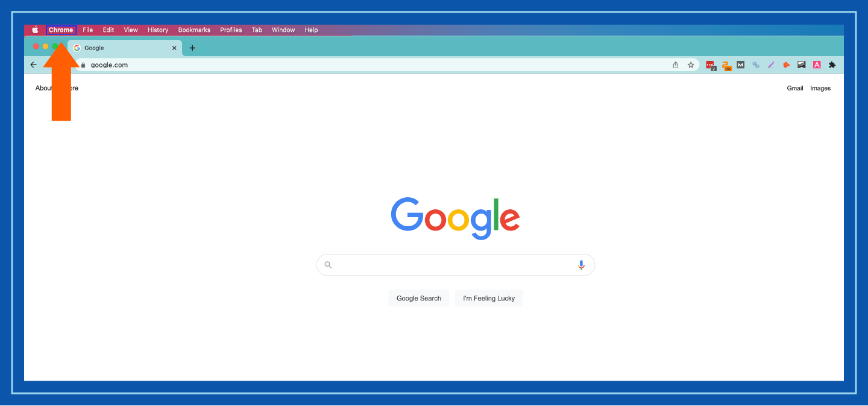Screen dimensions: 868x406
Task: Open the Bookmarks menu
Action: (193, 30)
